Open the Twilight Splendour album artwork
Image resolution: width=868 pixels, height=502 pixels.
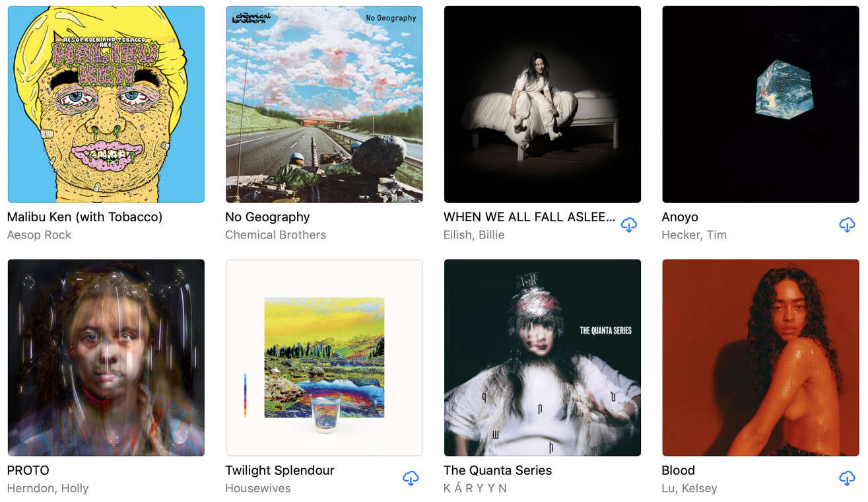click(x=324, y=357)
